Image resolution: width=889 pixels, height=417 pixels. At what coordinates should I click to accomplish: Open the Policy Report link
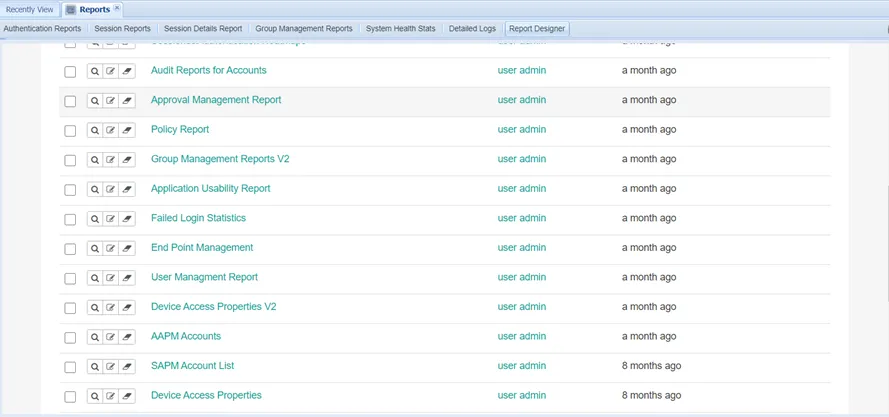pos(180,129)
